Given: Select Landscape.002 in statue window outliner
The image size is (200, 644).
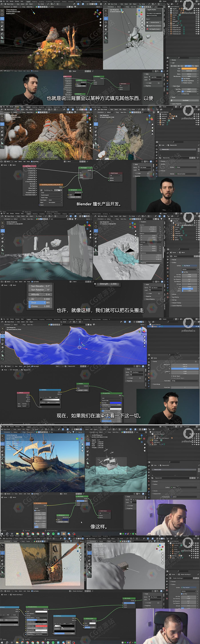Looking at the screenshot, I should [x=179, y=235].
